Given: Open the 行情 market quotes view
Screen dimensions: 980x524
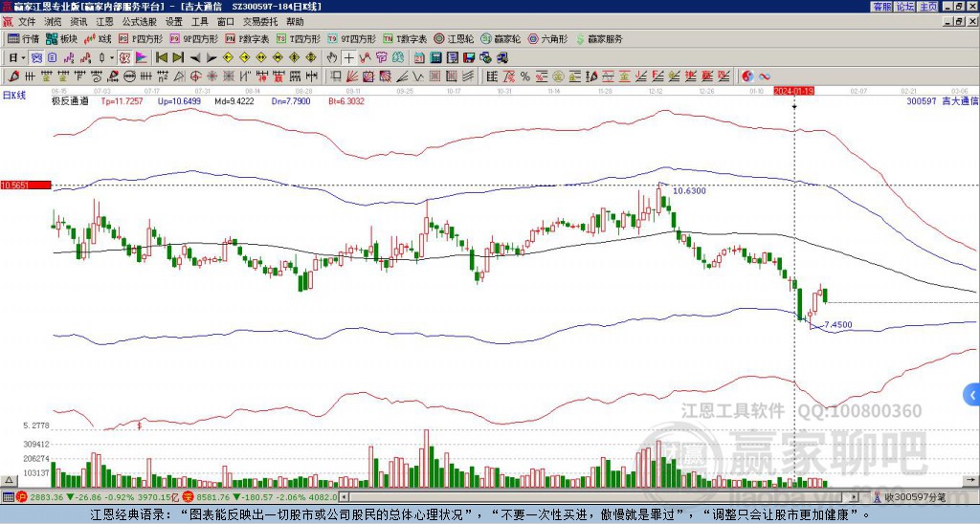Looking at the screenshot, I should point(24,38).
